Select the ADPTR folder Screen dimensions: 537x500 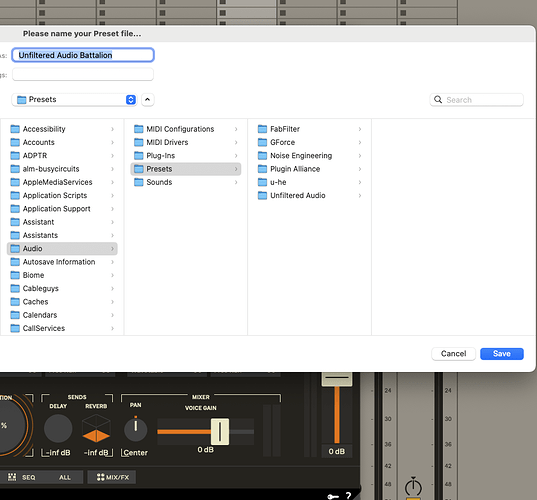click(x=62, y=156)
